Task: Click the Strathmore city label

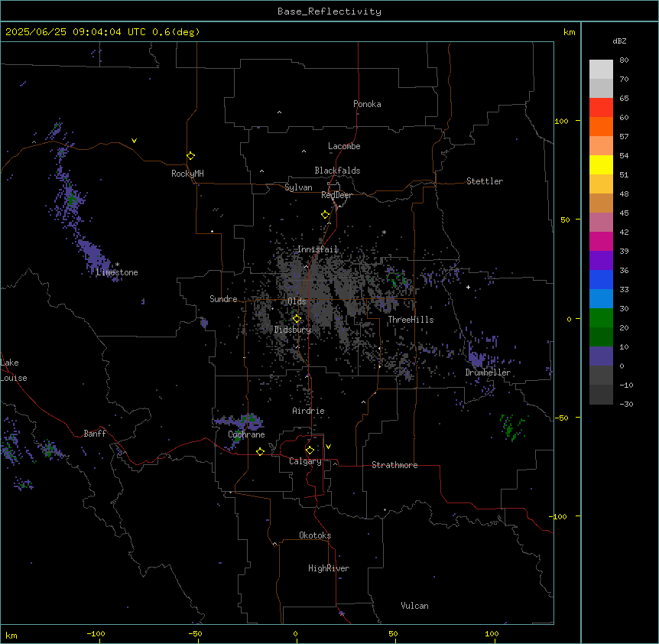Action: click(394, 465)
